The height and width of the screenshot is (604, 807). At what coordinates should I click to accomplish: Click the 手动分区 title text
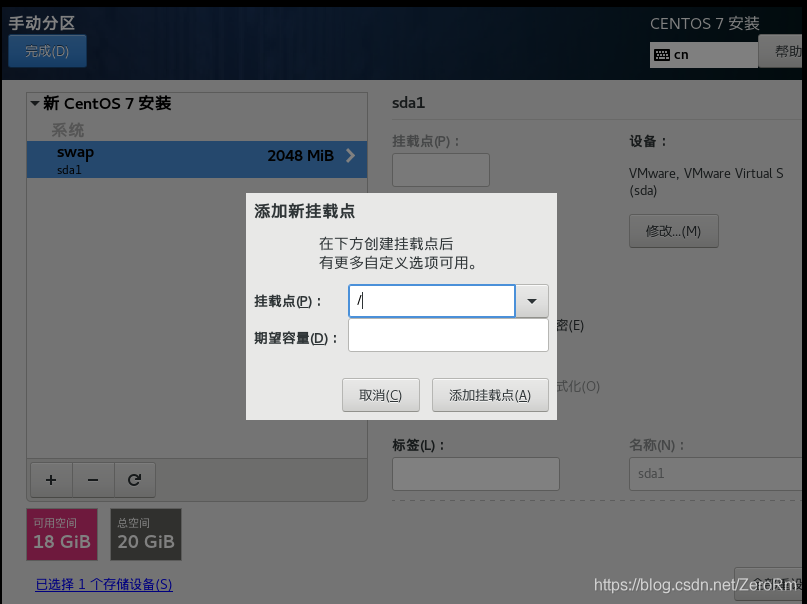pyautogui.click(x=42, y=23)
